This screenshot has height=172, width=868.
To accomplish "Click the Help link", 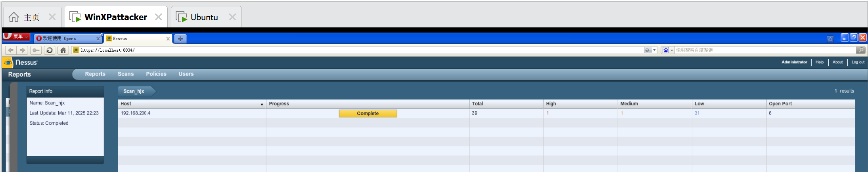I will pos(820,62).
